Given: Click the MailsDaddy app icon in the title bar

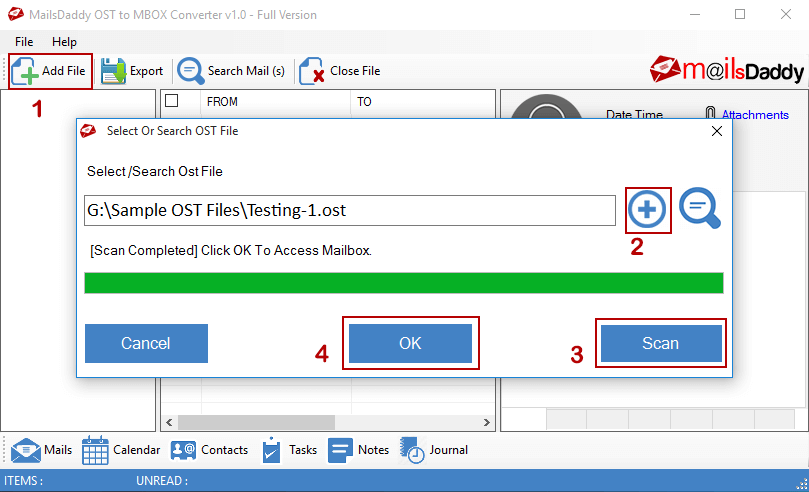Looking at the screenshot, I should (x=15, y=14).
